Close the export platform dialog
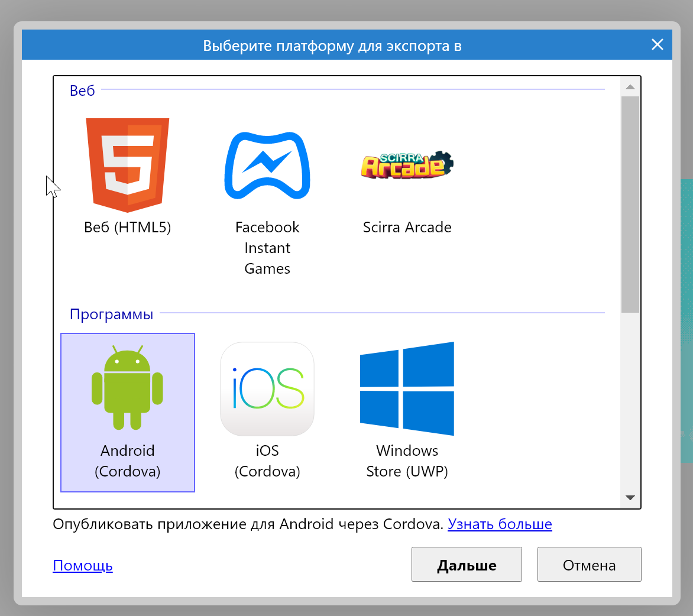This screenshot has height=616, width=693. click(657, 44)
